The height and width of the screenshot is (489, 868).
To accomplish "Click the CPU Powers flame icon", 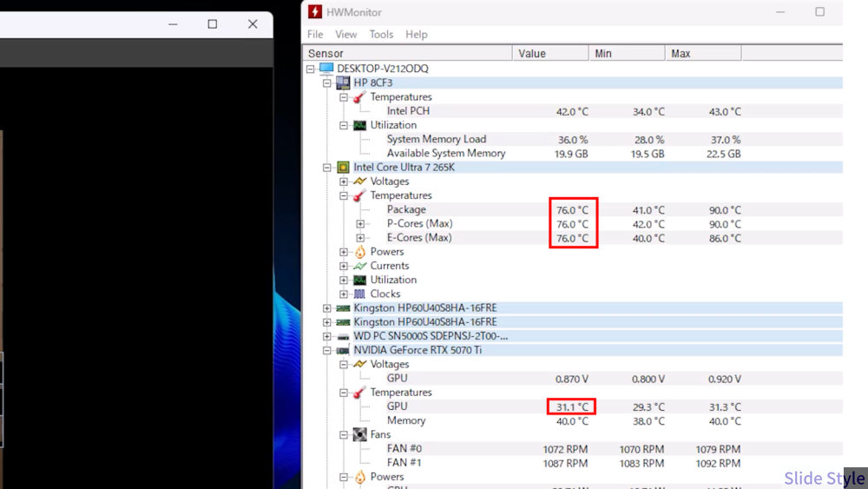I will click(x=360, y=252).
